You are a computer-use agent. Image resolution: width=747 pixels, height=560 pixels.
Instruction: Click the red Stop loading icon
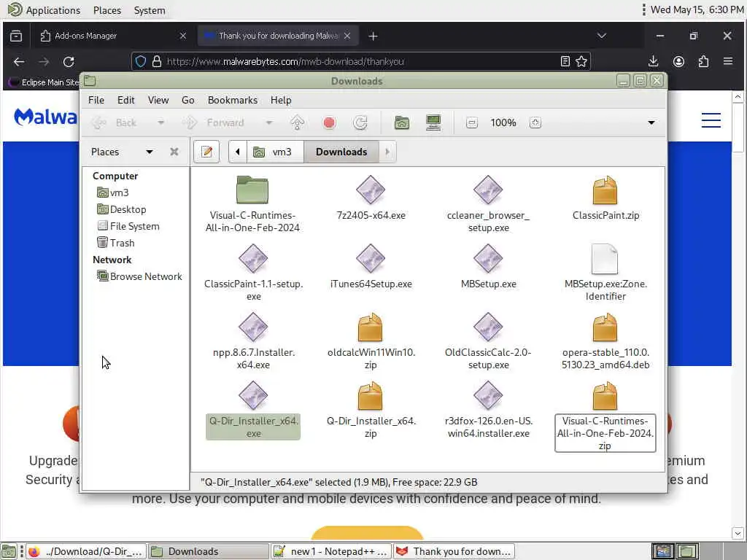(x=329, y=122)
